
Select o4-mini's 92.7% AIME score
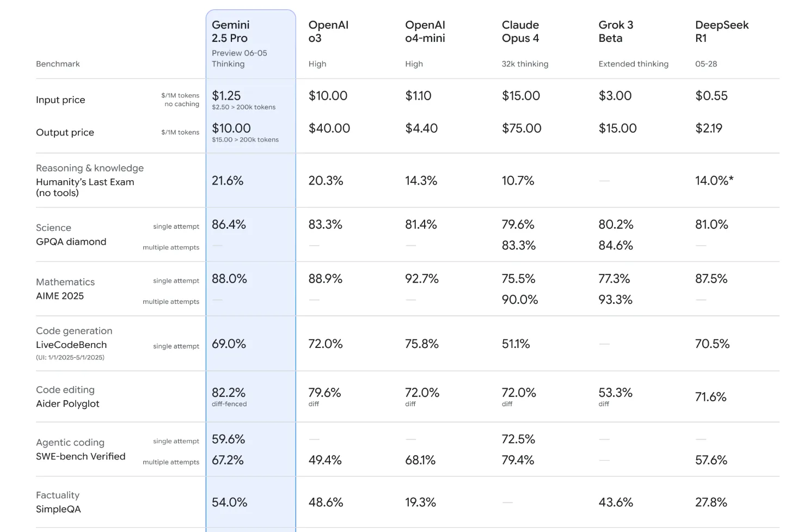422,279
